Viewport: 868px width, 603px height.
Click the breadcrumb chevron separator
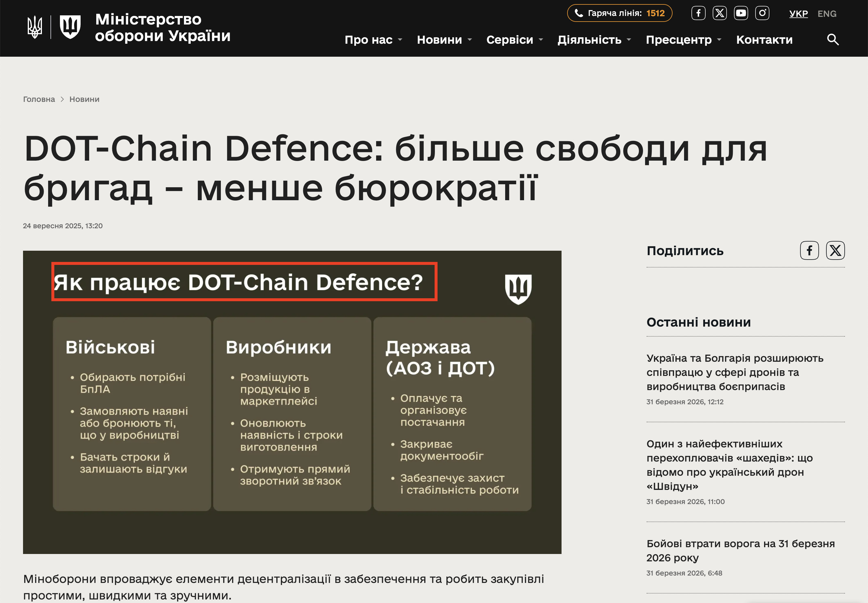(62, 99)
